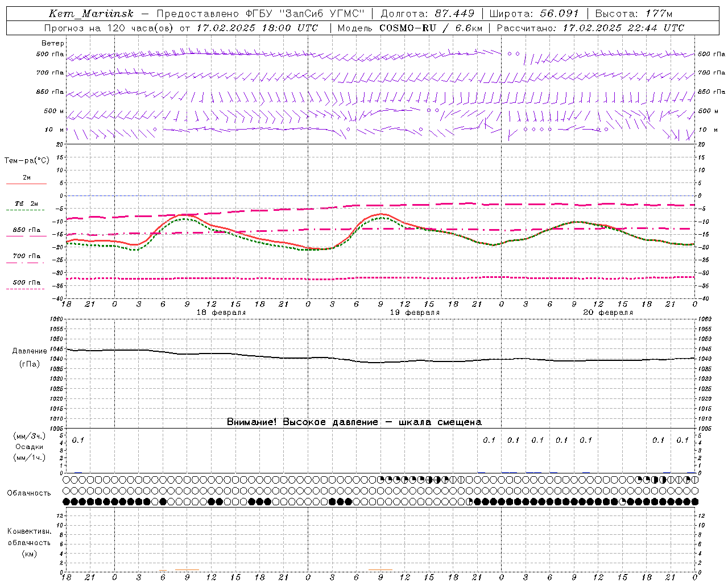Click the dotted line sample under 500 гПа legend
Screen dimensions: 728x582
tap(25, 289)
